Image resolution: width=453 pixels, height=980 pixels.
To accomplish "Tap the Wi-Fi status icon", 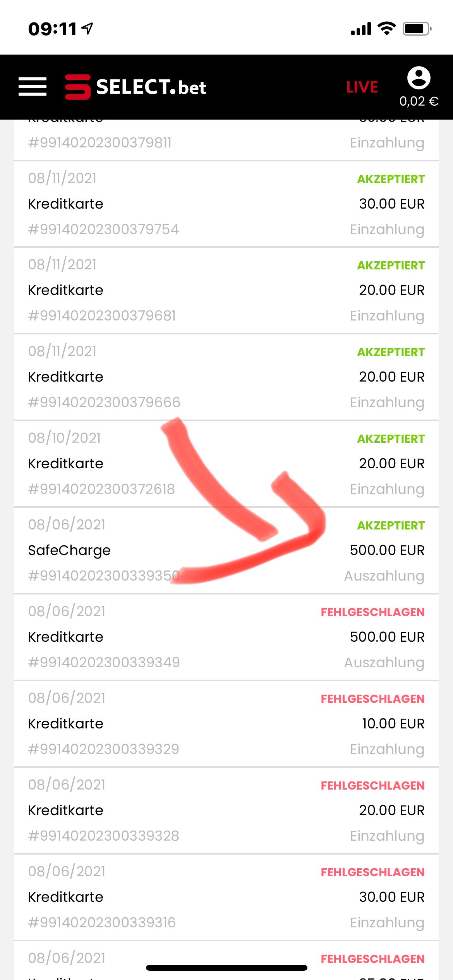I will pyautogui.click(x=386, y=28).
